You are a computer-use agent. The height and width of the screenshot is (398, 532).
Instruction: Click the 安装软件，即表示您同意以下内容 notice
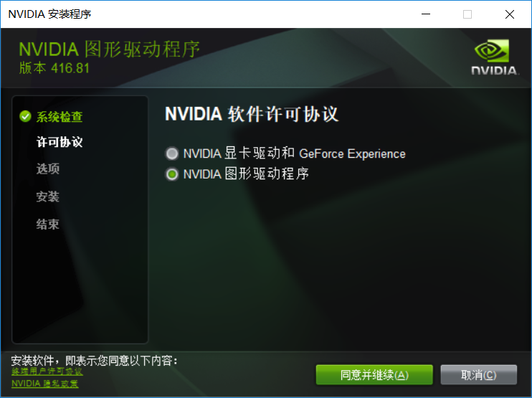[94, 360]
